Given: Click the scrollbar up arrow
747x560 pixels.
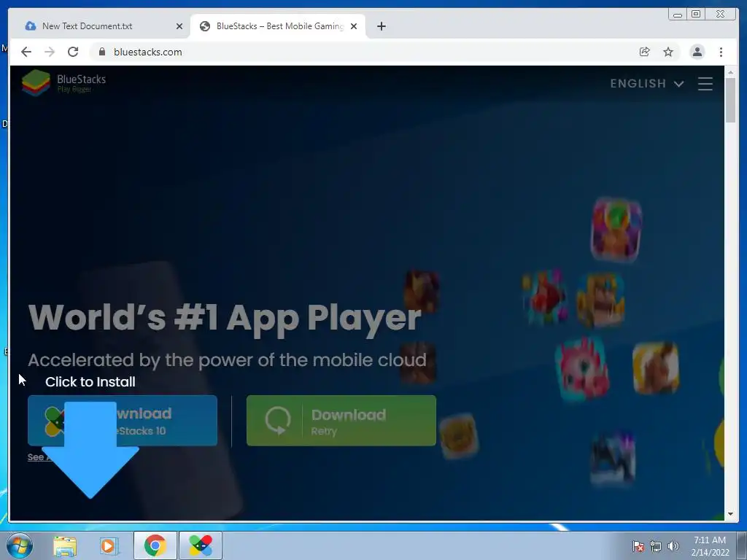Looking at the screenshot, I should (730, 72).
